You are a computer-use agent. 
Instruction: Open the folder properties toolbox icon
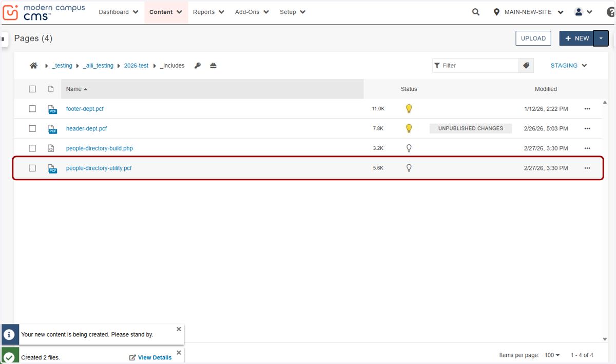pyautogui.click(x=213, y=66)
